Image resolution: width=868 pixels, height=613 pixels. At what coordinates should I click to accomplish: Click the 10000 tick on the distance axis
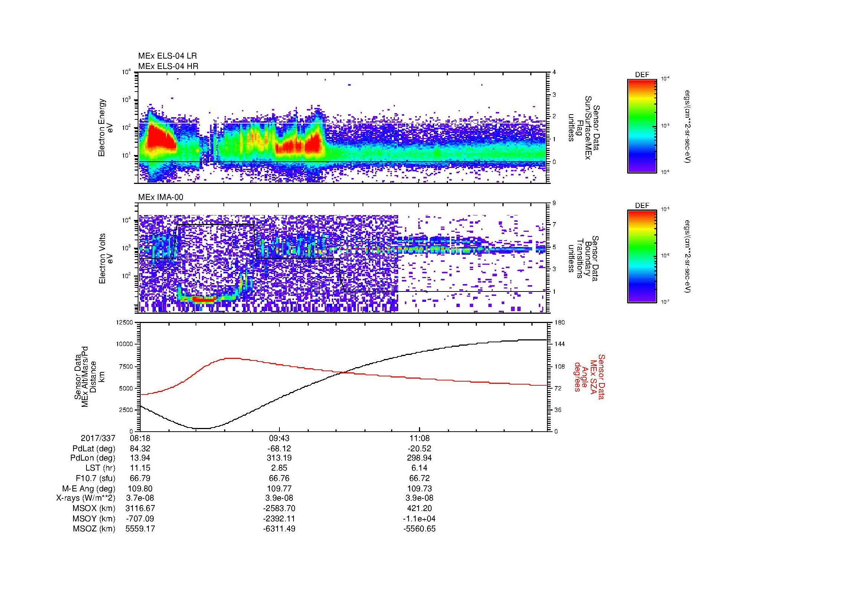(125, 344)
